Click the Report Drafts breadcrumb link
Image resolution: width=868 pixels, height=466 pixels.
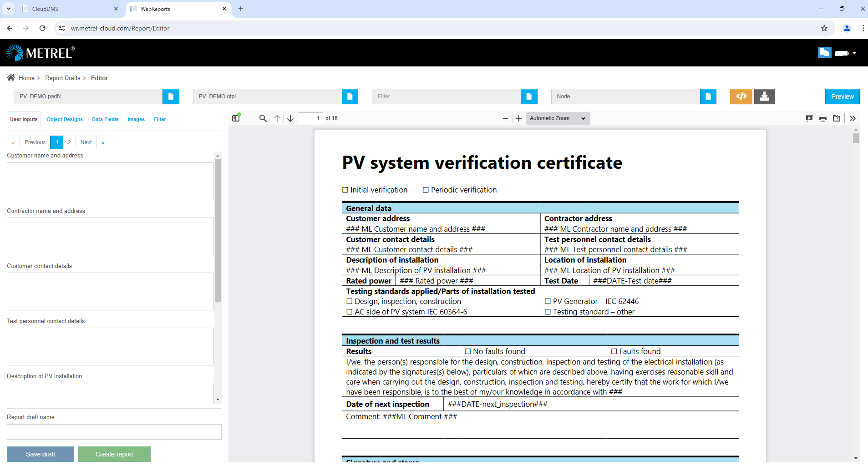pos(62,78)
